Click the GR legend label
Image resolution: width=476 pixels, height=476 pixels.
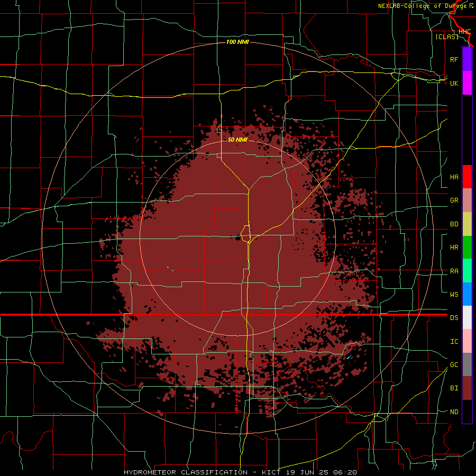454,200
